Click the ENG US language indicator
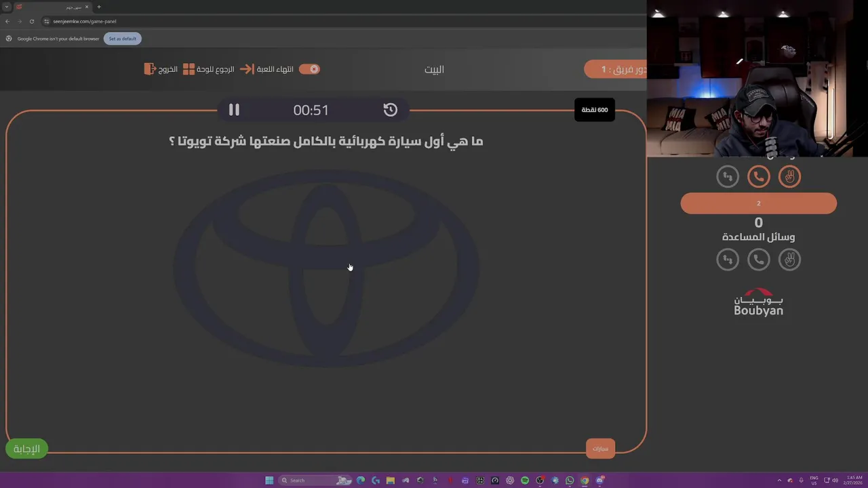This screenshot has height=488, width=868. (814, 481)
